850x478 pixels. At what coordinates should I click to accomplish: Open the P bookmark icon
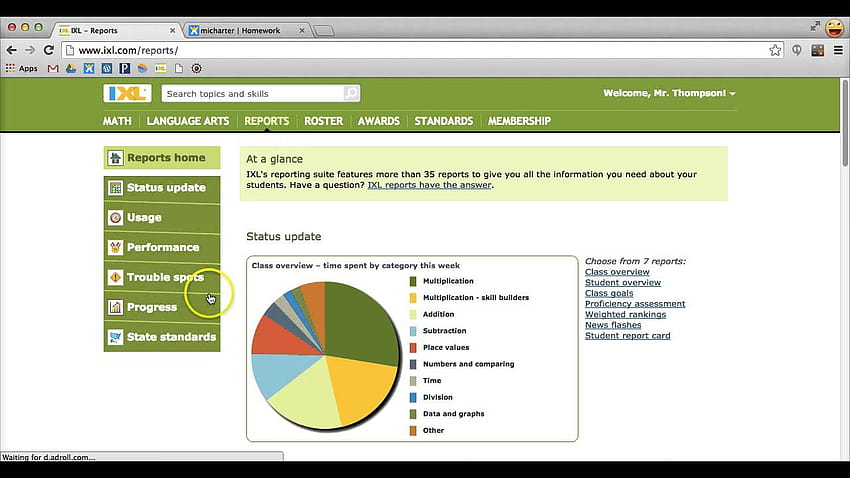point(125,68)
